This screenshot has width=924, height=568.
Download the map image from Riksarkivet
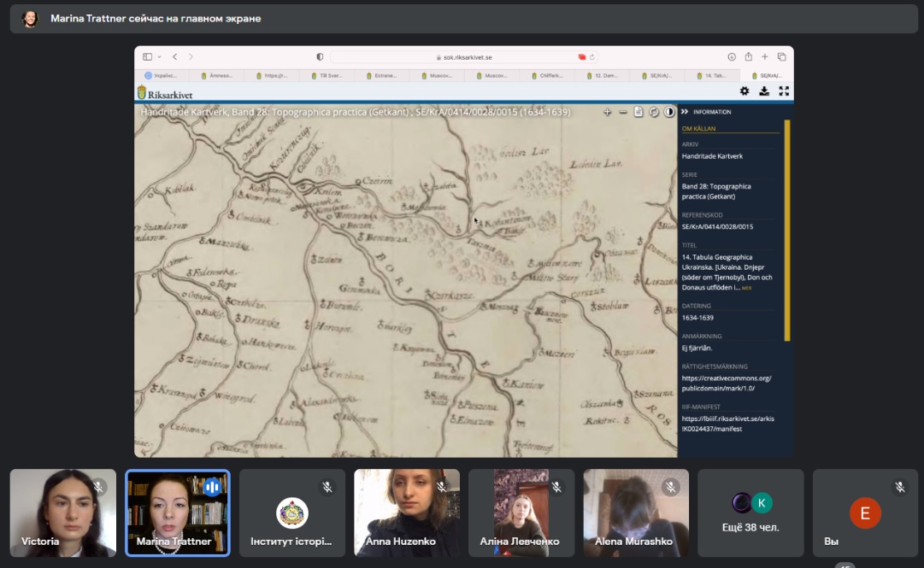[764, 91]
